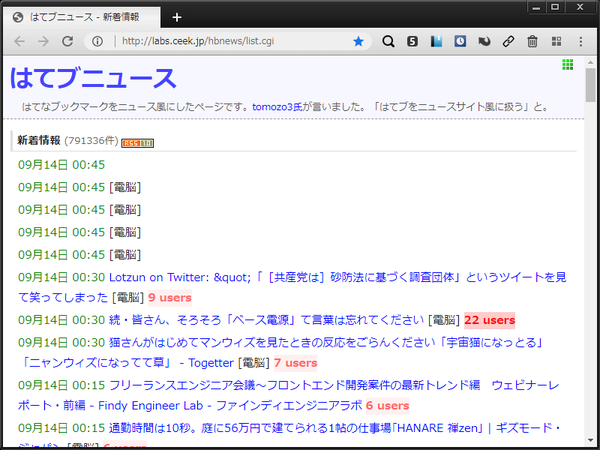Toggle the blue bookmark star
Image resolution: width=600 pixels, height=450 pixels.
pos(358,41)
